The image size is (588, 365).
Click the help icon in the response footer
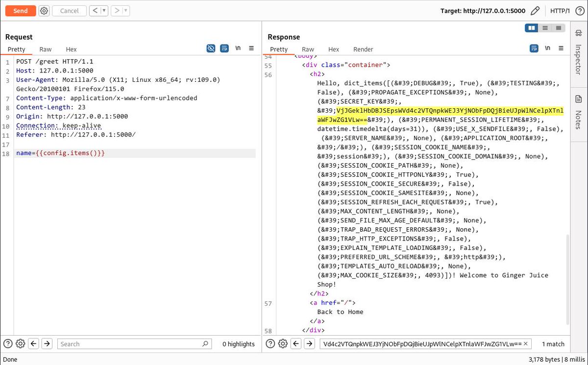pos(270,344)
